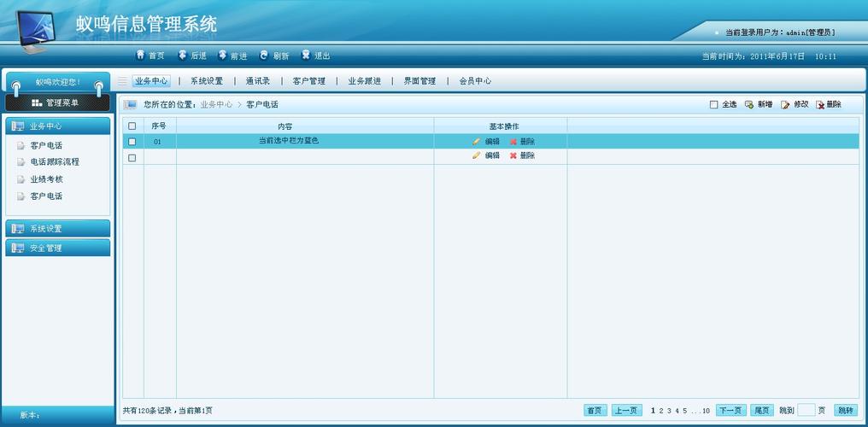
Task: Click the monitor icon on the 系统设置 sidebar header
Action: [x=18, y=228]
